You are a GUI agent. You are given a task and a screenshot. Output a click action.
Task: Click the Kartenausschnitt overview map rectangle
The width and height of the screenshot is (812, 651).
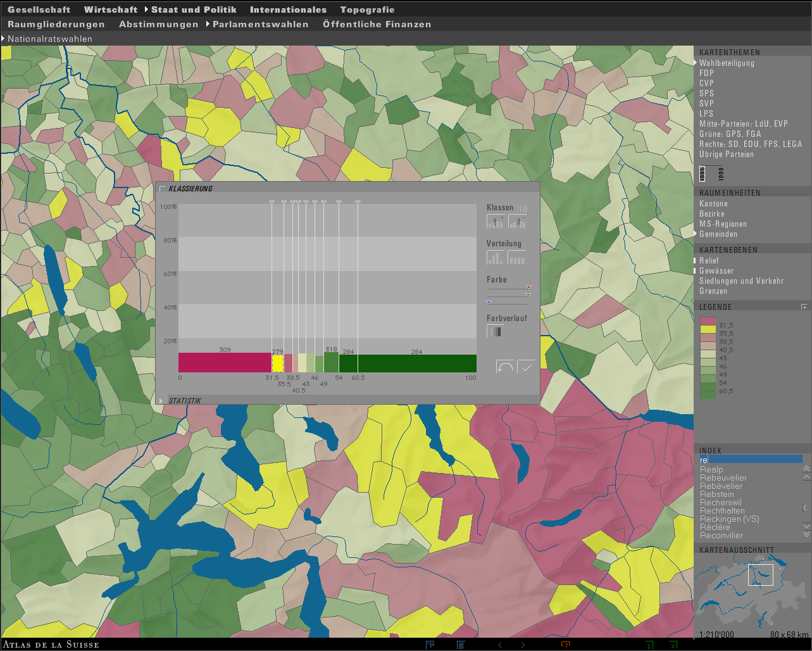click(761, 575)
